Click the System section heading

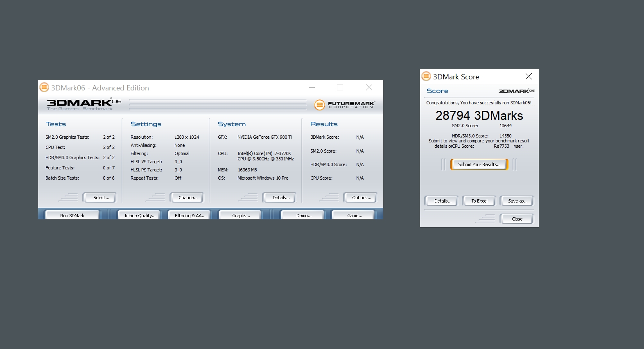[232, 124]
